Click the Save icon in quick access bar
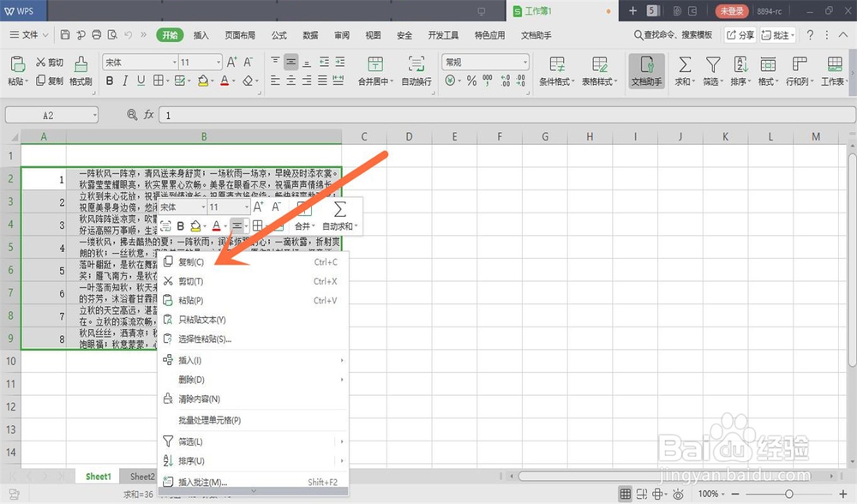Image resolution: width=857 pixels, height=504 pixels. click(x=65, y=35)
